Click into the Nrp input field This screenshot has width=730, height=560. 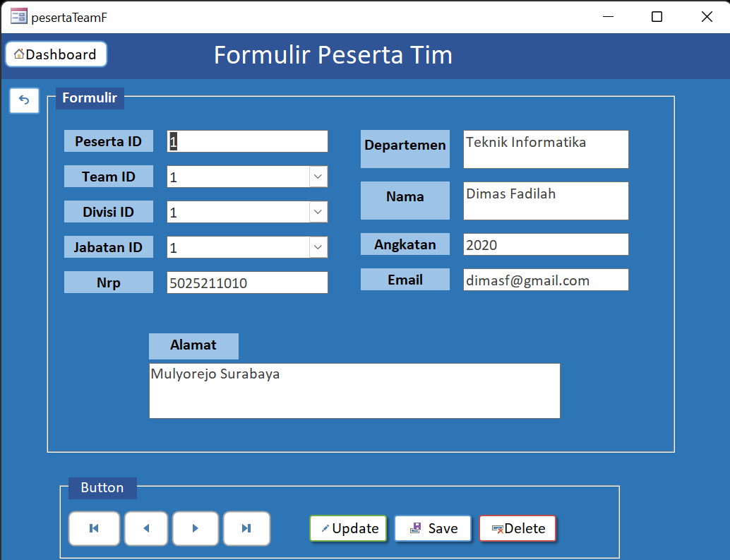(x=247, y=282)
